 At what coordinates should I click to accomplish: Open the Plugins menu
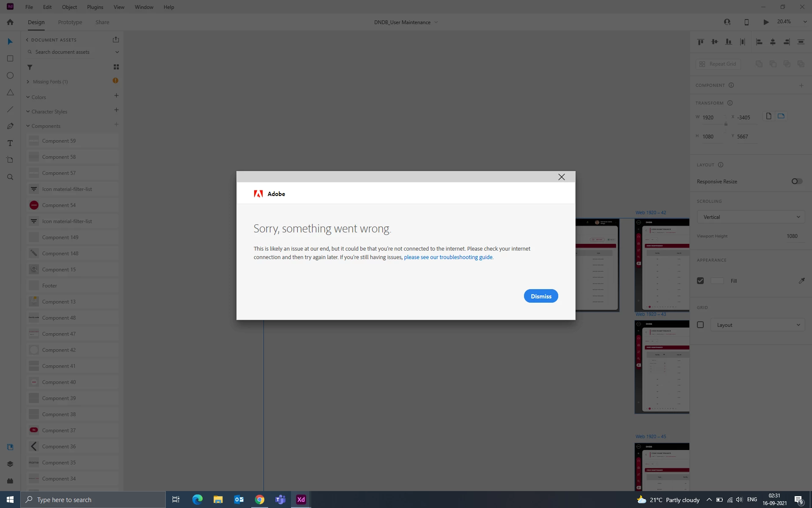click(95, 7)
